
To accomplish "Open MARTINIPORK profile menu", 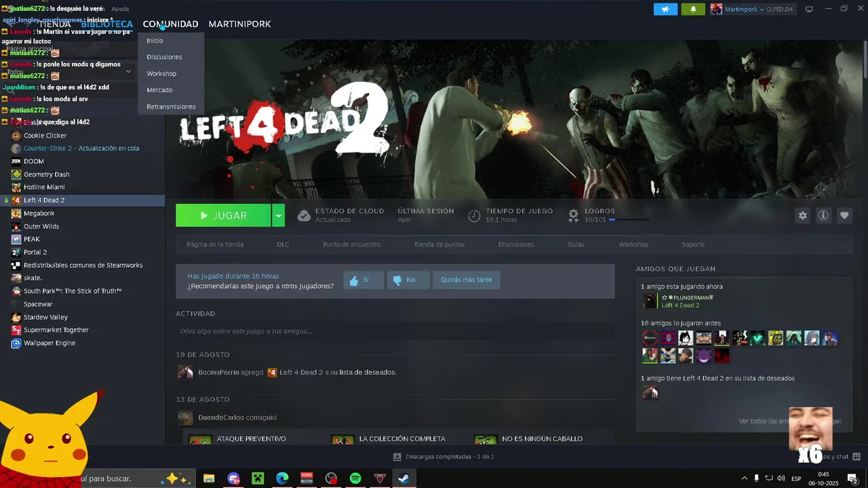I will pos(239,24).
